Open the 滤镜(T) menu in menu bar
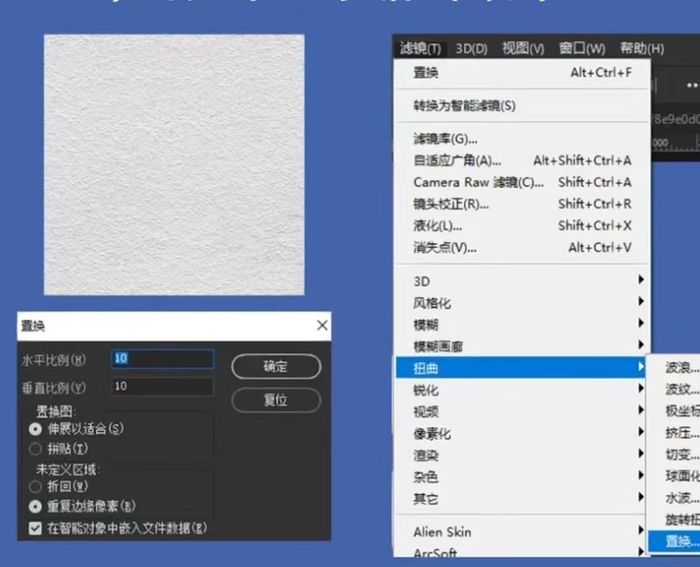The height and width of the screenshot is (567, 700). [419, 48]
